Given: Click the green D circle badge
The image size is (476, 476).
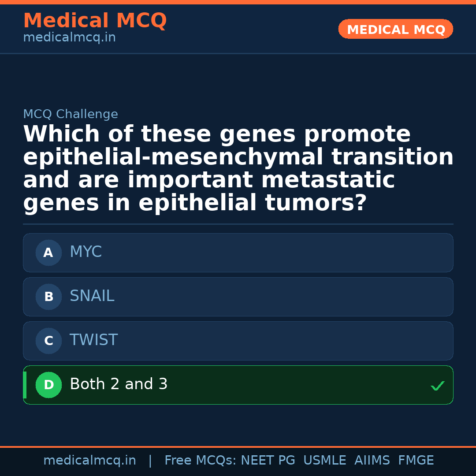Looking at the screenshot, I should point(48,385).
